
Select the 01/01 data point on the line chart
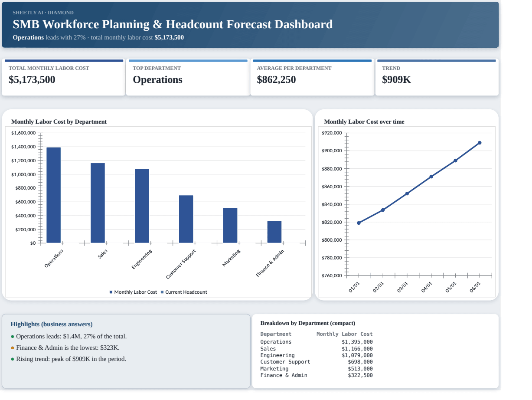click(x=359, y=223)
